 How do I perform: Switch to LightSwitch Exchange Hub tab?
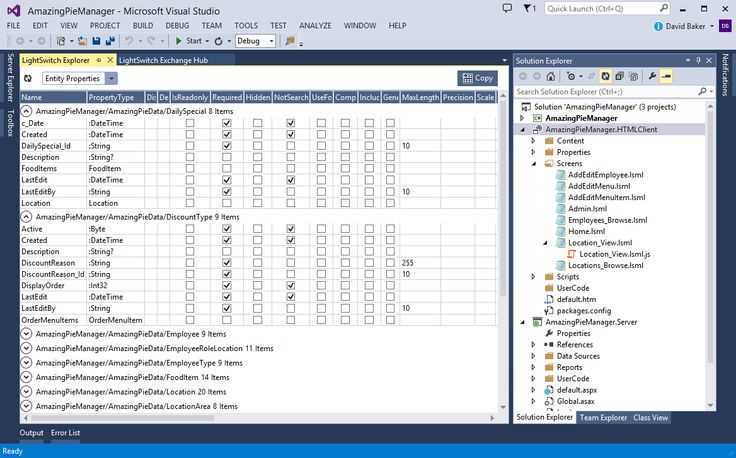(163, 60)
